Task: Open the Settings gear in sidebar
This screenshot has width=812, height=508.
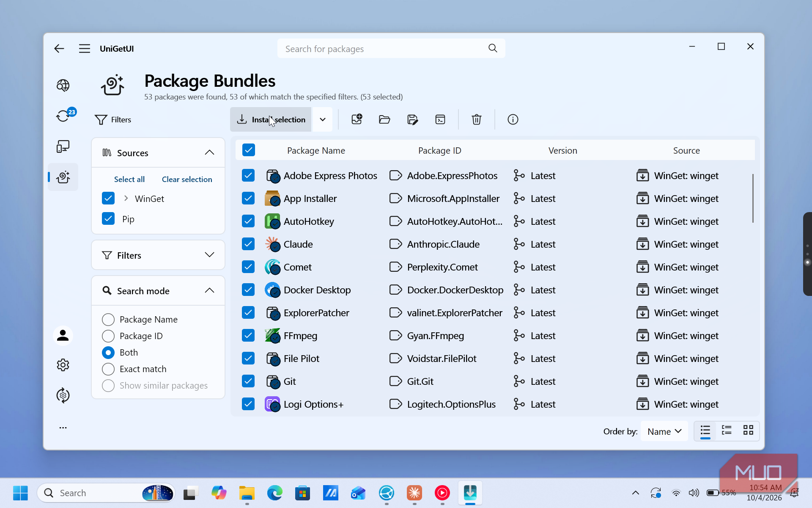Action: tap(63, 365)
